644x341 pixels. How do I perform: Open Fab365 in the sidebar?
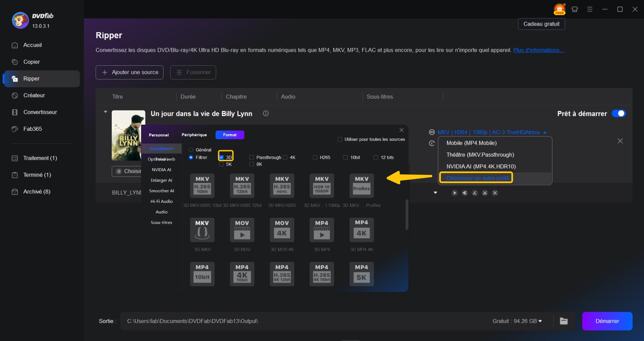pos(32,129)
